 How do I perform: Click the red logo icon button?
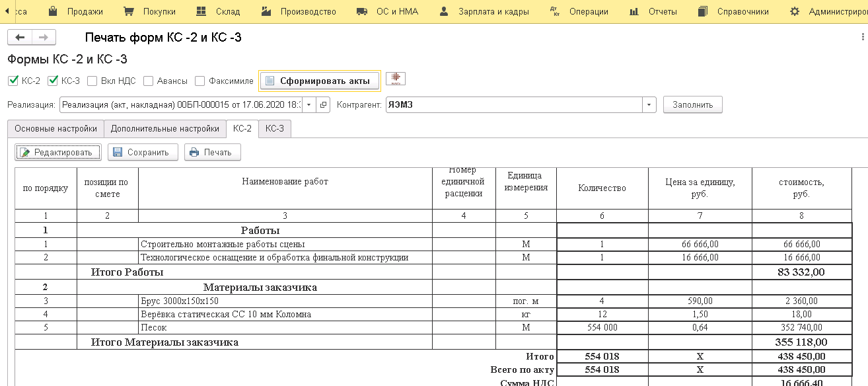pyautogui.click(x=396, y=79)
